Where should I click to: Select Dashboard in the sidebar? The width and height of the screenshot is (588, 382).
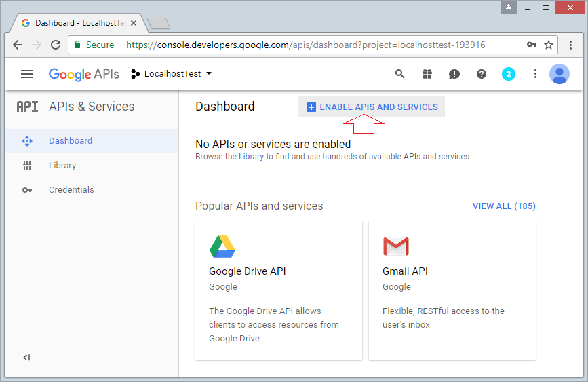point(92,141)
